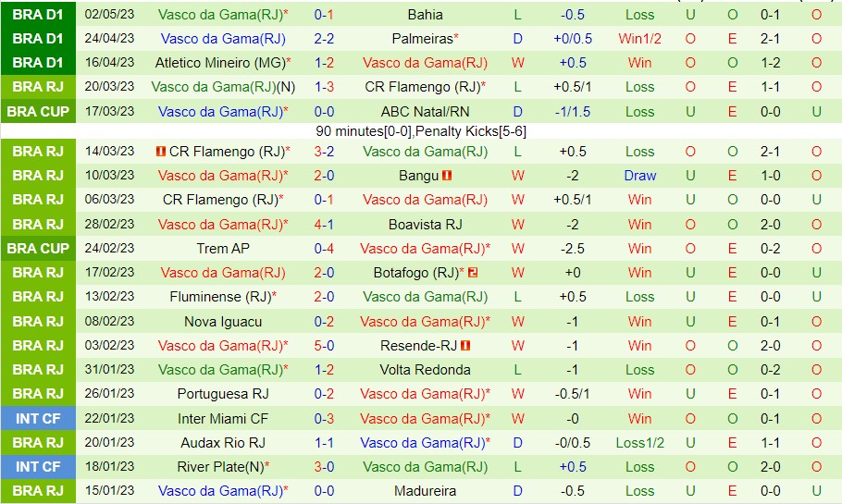The image size is (842, 504).
Task: Open the ABC Natal/RN team link
Action: [x=425, y=111]
